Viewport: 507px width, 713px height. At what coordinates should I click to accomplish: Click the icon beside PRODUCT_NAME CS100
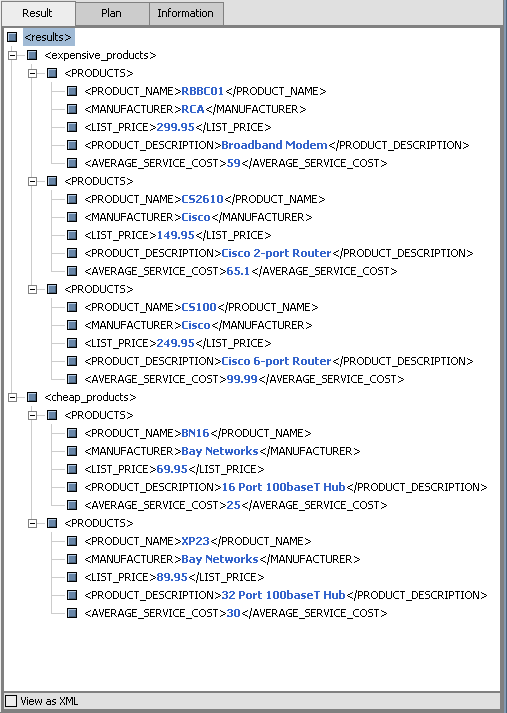(x=72, y=307)
